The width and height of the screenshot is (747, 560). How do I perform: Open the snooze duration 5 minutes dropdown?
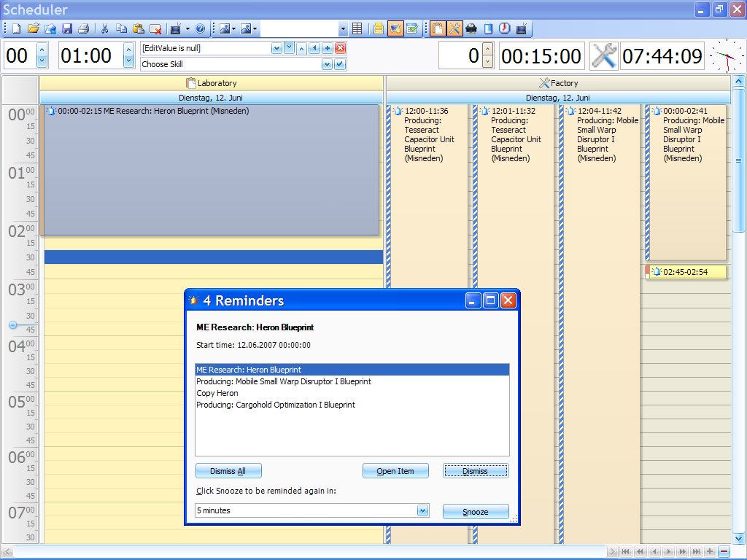422,510
